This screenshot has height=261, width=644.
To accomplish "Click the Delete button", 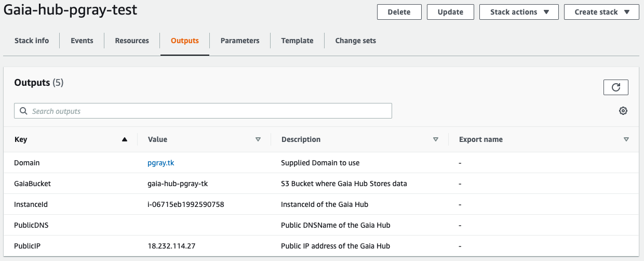I will click(x=399, y=12).
